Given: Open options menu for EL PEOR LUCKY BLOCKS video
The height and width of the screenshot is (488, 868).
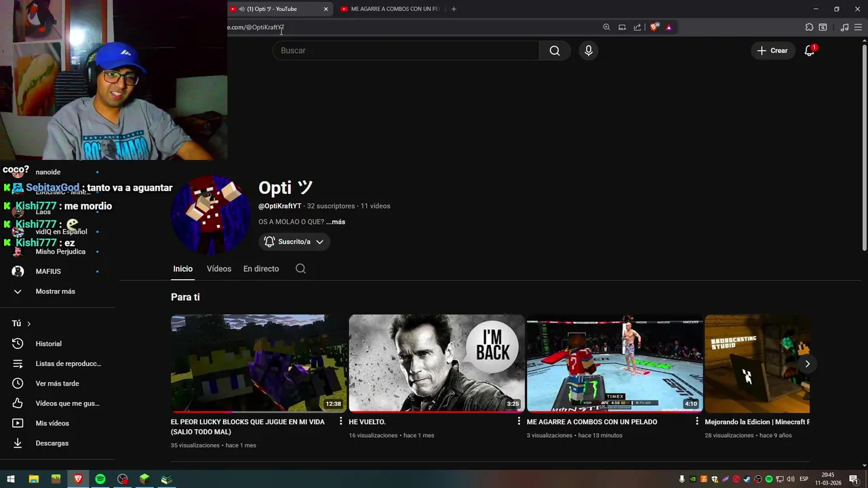Looking at the screenshot, I should [340, 422].
